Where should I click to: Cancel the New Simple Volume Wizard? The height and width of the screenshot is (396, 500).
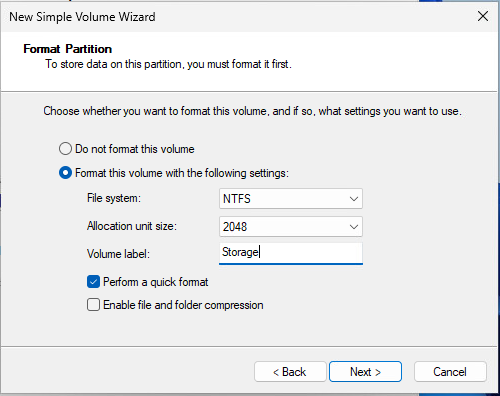pyautogui.click(x=450, y=372)
